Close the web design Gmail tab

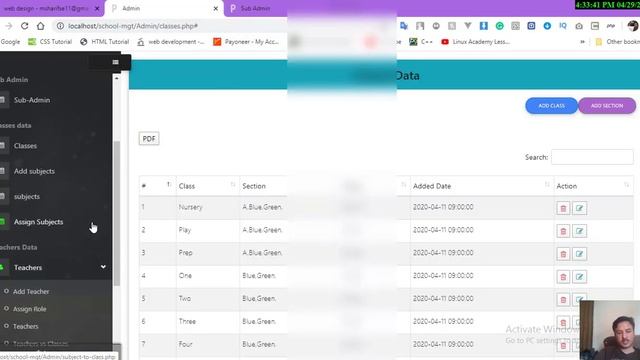(x=97, y=8)
